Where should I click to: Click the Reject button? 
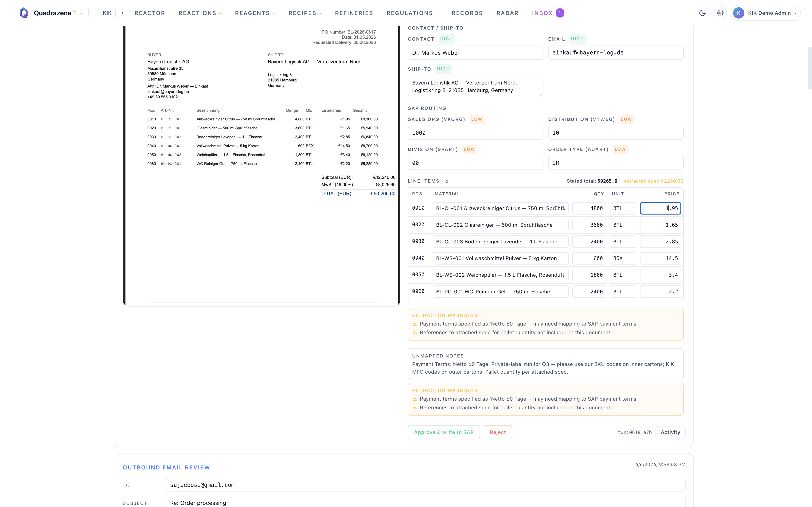click(x=498, y=432)
